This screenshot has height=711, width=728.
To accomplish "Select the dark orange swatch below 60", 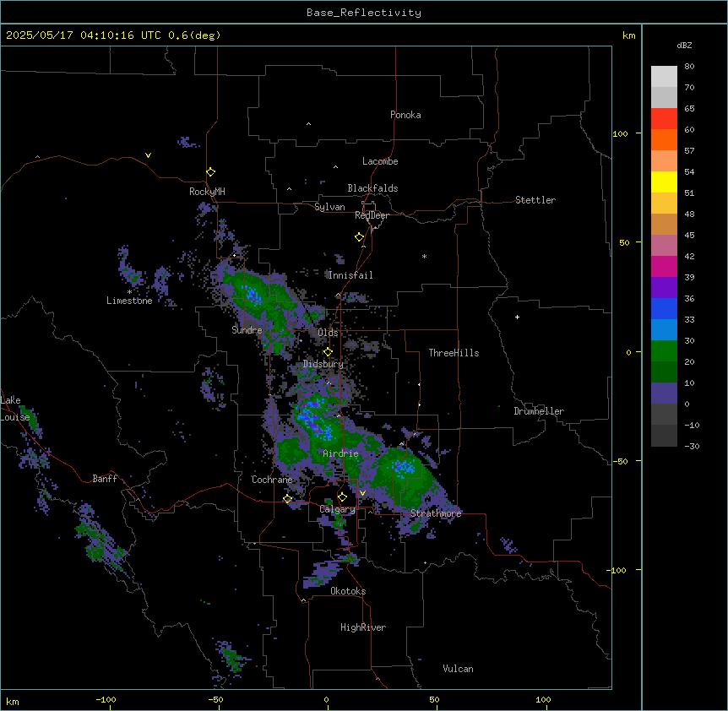I will point(664,139).
